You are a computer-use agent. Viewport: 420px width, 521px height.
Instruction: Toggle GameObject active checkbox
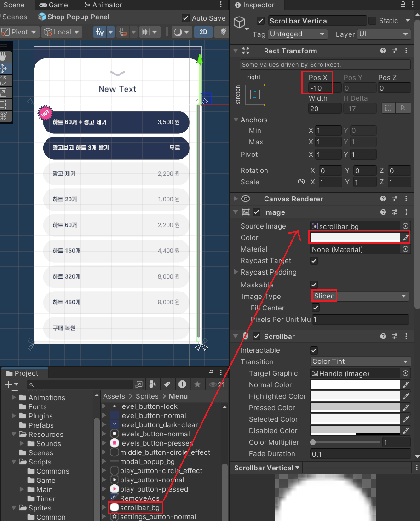click(261, 21)
